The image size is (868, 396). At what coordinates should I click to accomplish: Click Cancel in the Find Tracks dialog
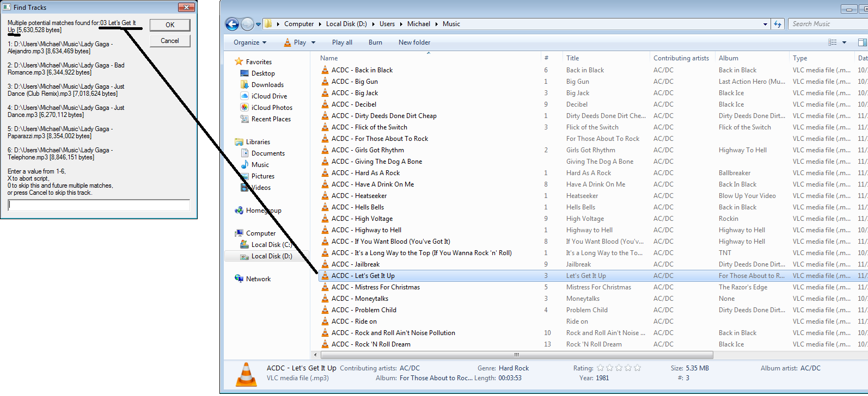170,41
